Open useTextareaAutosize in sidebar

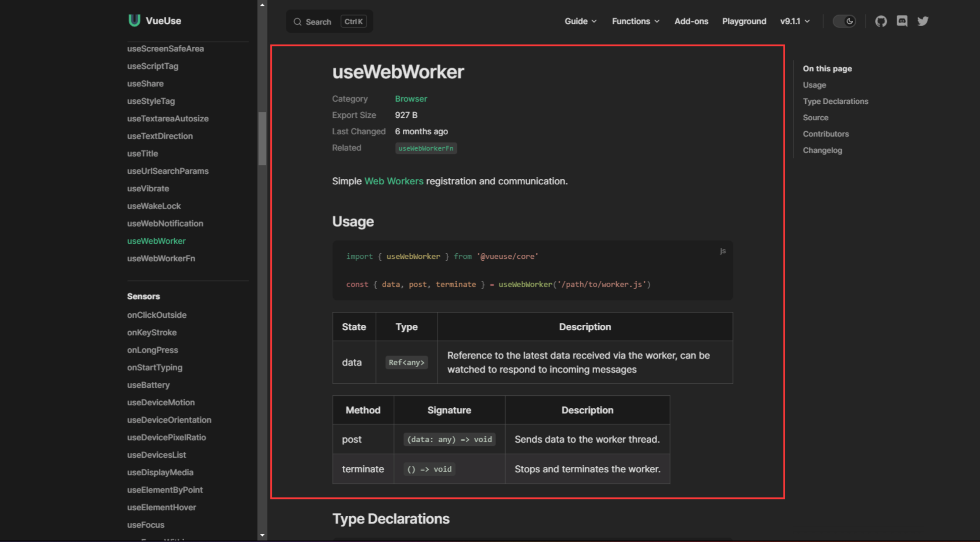[x=168, y=119]
